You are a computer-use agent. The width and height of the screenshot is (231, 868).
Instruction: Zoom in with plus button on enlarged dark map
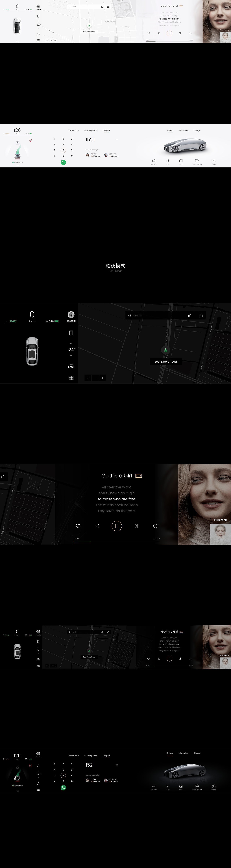103,378
